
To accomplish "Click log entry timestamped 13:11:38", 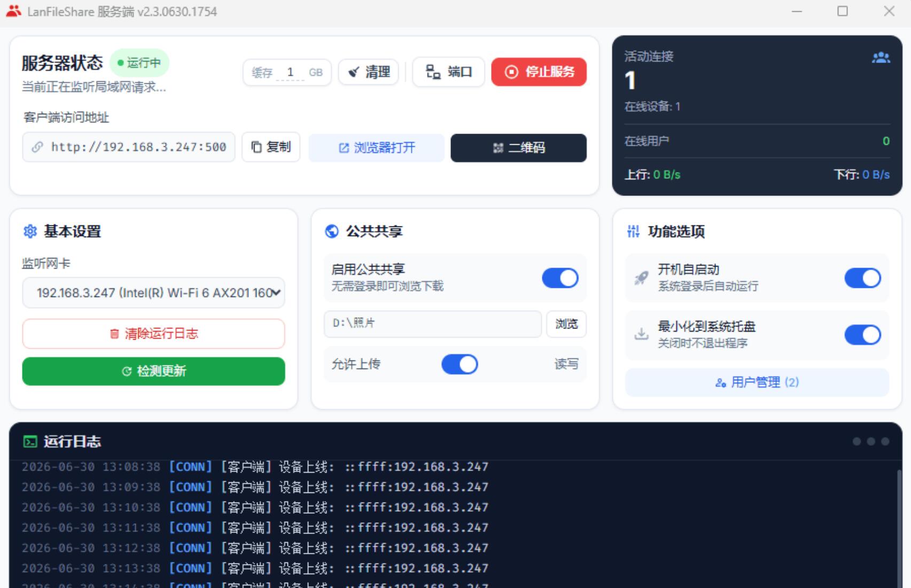I will coord(255,528).
